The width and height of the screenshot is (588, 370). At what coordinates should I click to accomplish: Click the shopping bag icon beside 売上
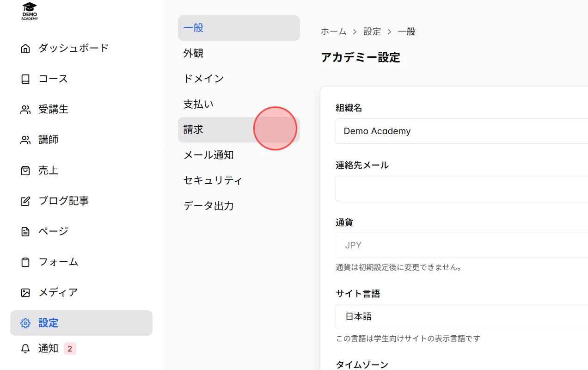pyautogui.click(x=25, y=171)
